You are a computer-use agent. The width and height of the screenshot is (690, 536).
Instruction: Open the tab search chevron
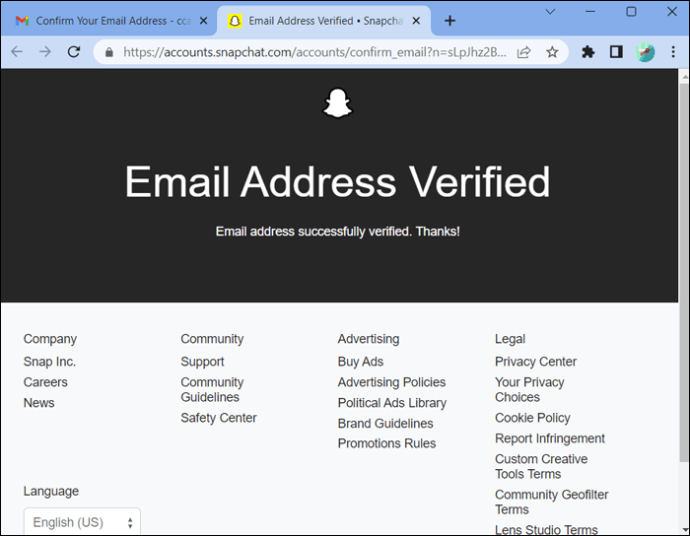pyautogui.click(x=550, y=12)
